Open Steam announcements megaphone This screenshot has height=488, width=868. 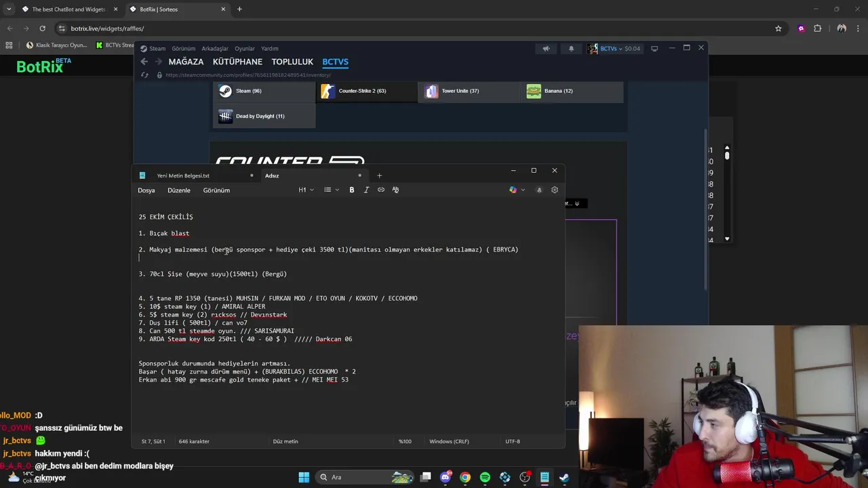546,48
